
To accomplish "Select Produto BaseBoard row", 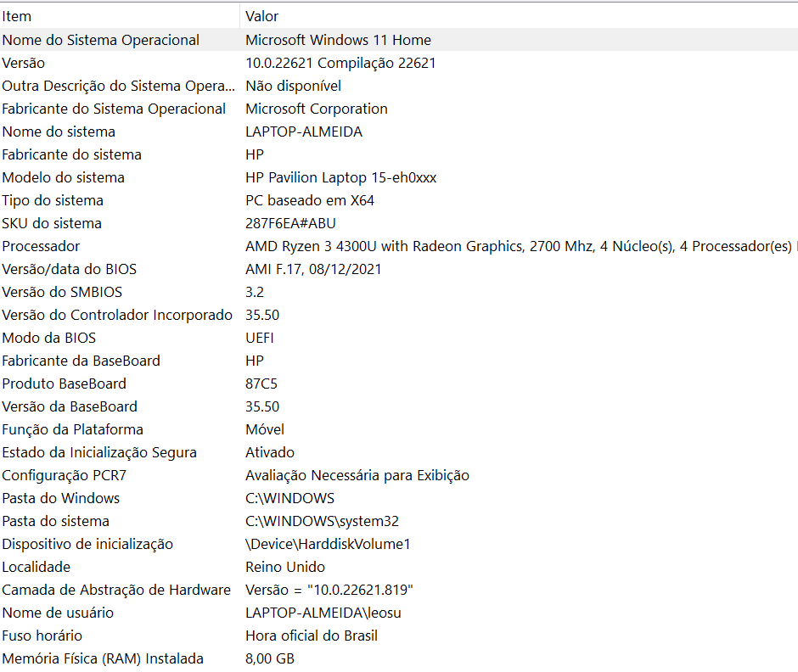I will (x=399, y=383).
